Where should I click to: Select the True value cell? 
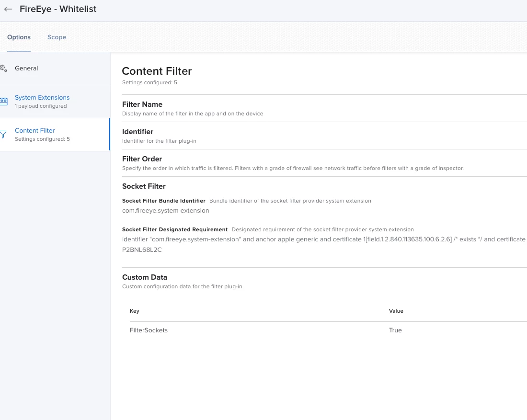tap(395, 330)
